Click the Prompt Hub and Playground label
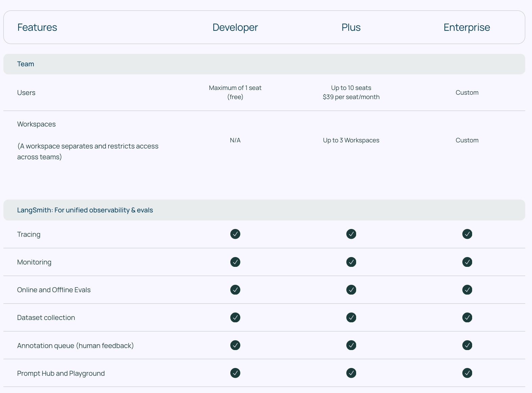Screen dimensions: 532x393 tap(61, 373)
